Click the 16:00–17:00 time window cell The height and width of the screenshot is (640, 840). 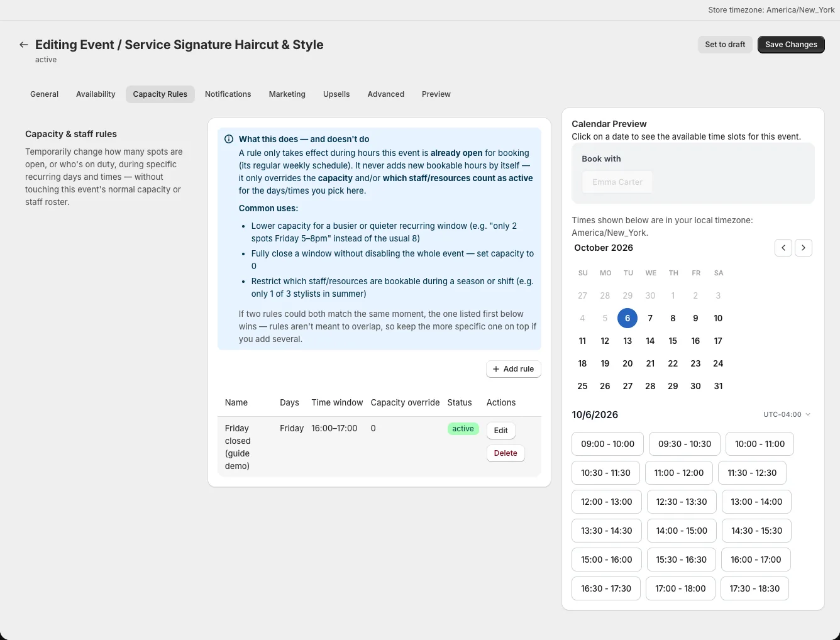[334, 428]
